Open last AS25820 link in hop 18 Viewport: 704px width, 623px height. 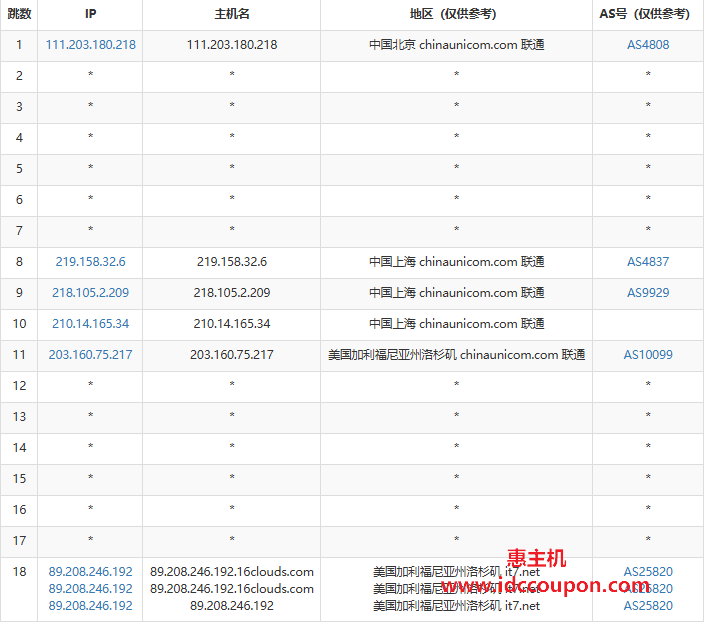(x=648, y=605)
